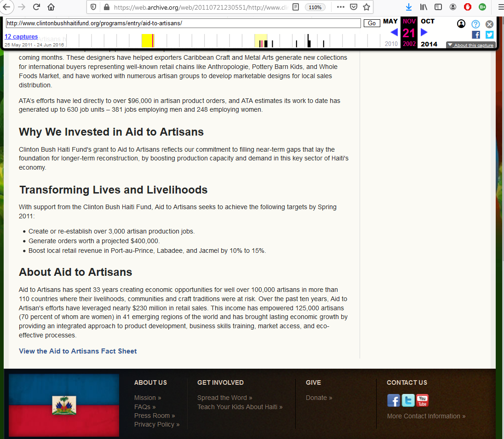
Task: Open the Firefox hamburger menu
Action: pos(500,7)
